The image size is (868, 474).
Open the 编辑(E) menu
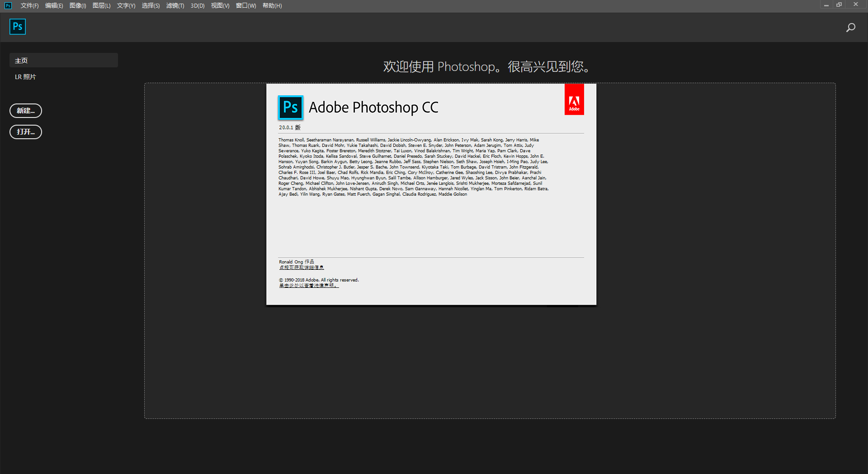(x=54, y=6)
